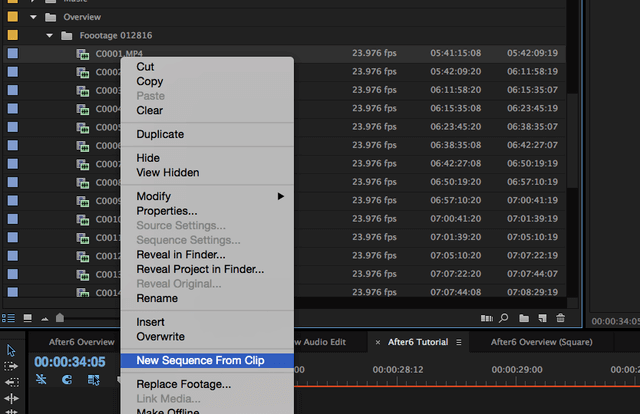Click the Foootage 012816 folder name
This screenshot has width=640, height=414.
116,36
